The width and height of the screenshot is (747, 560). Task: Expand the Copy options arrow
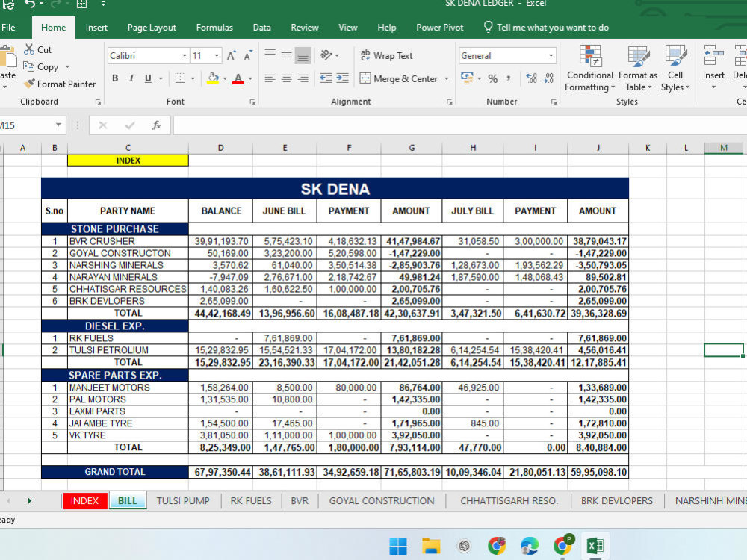[x=67, y=66]
